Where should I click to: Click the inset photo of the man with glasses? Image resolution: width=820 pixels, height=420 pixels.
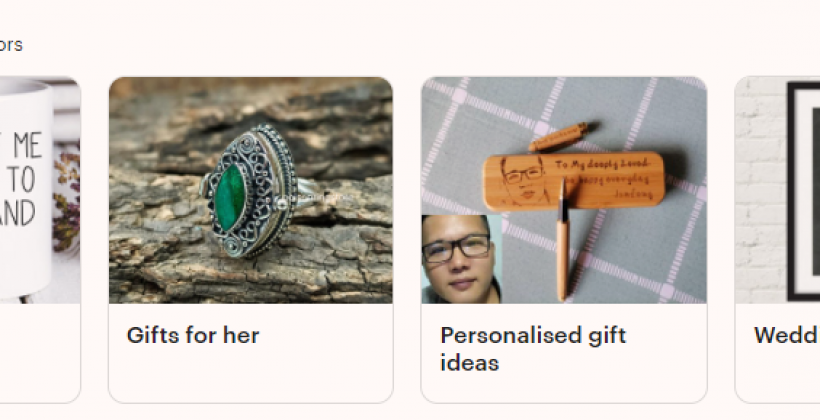click(x=461, y=259)
